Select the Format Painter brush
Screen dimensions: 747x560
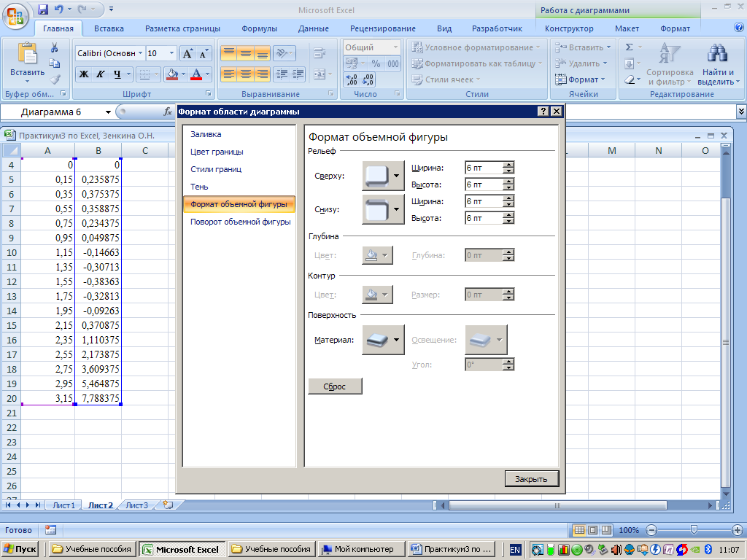55,79
